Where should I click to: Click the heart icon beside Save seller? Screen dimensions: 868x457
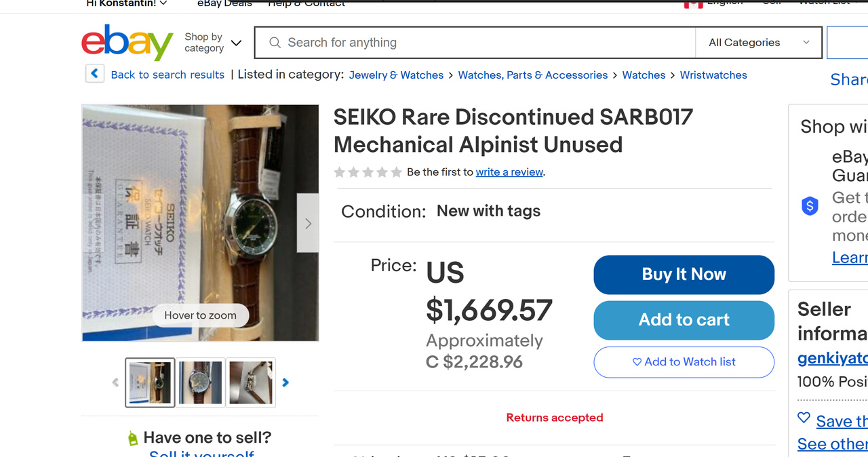click(804, 418)
